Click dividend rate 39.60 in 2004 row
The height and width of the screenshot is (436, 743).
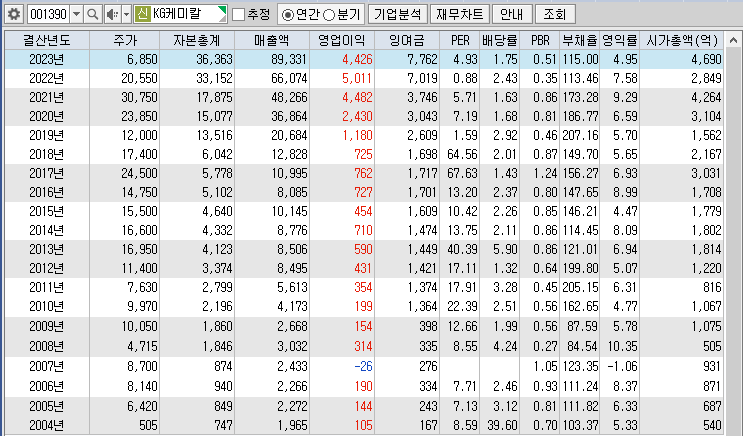(x=502, y=425)
